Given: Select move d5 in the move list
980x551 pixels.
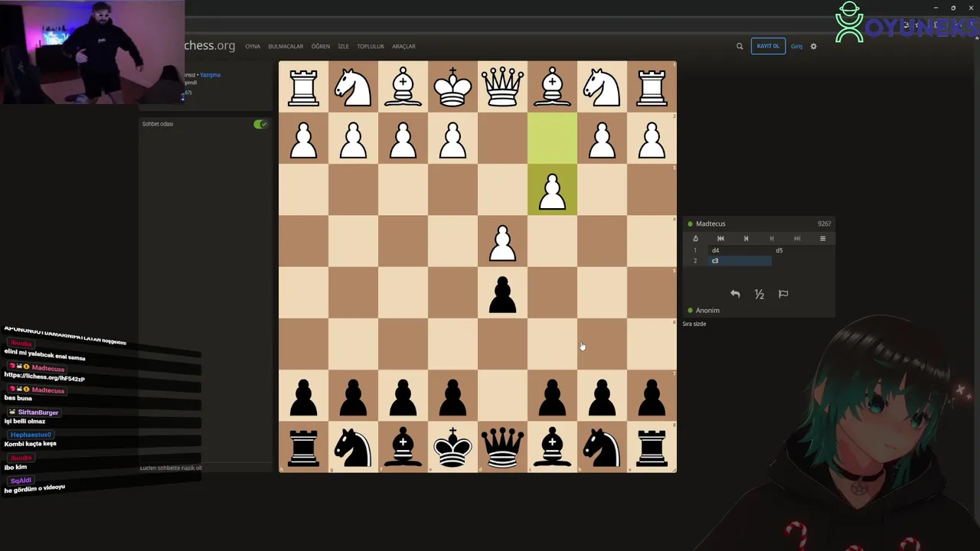Looking at the screenshot, I should [802, 250].
